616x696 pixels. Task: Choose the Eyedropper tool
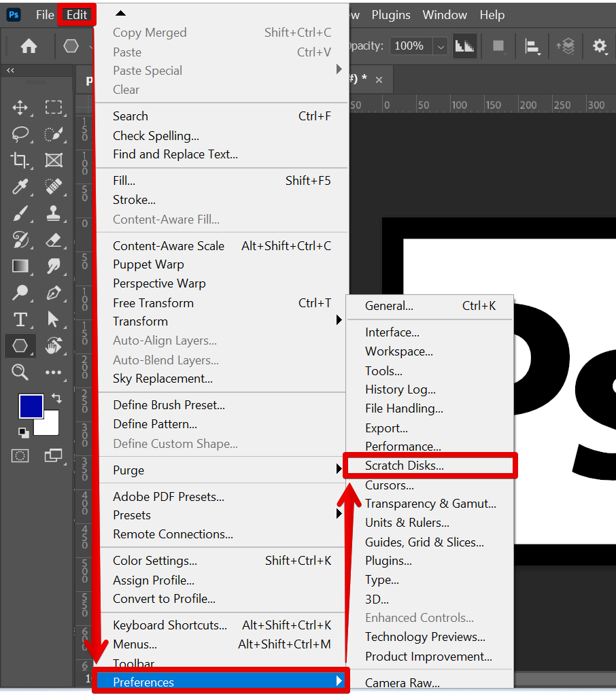[x=20, y=187]
